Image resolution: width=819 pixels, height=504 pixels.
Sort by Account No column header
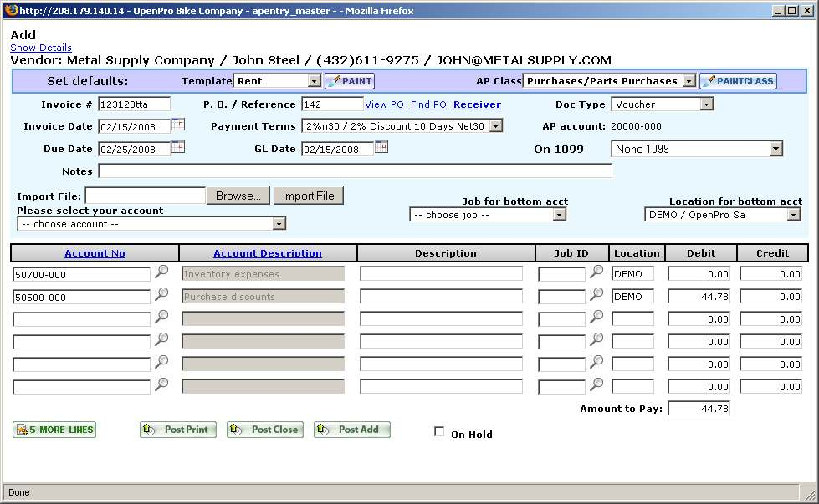coord(95,253)
